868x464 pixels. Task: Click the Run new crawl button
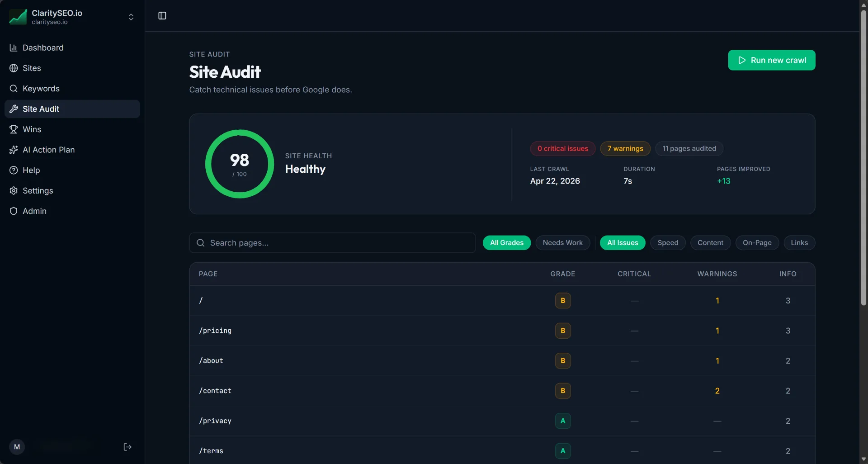click(772, 60)
